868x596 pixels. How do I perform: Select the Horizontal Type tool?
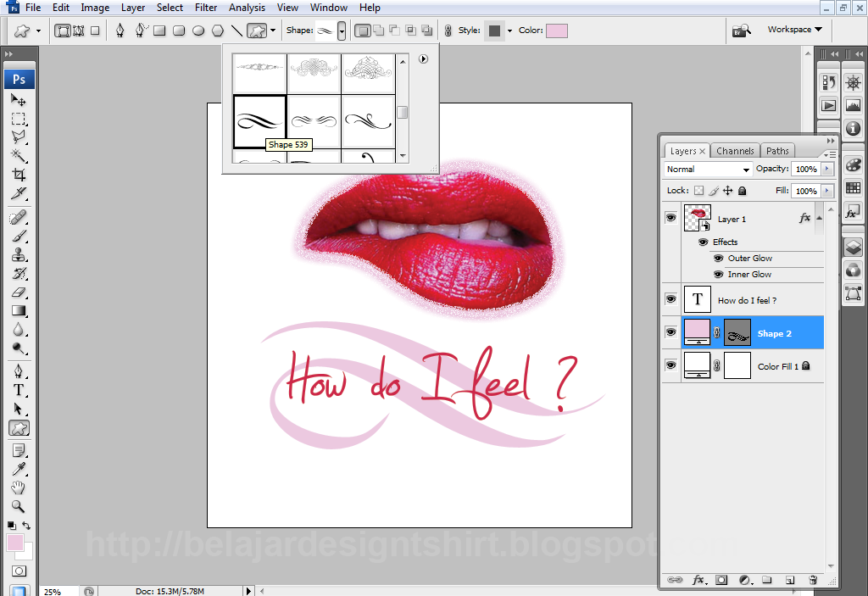click(x=19, y=391)
